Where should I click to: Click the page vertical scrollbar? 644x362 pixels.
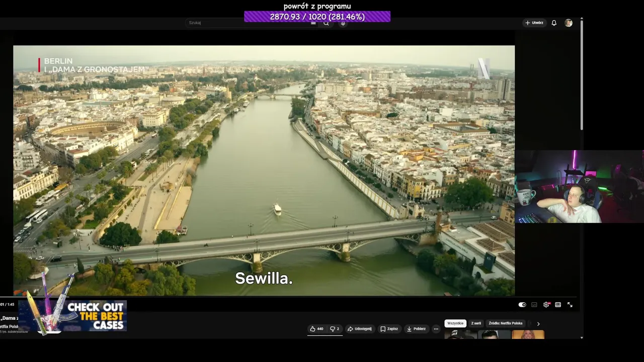[x=582, y=75]
